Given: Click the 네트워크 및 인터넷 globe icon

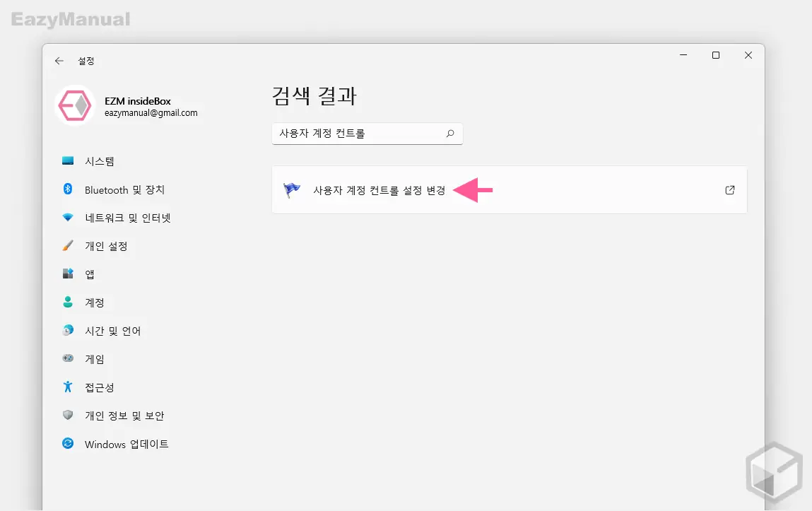Looking at the screenshot, I should (67, 218).
